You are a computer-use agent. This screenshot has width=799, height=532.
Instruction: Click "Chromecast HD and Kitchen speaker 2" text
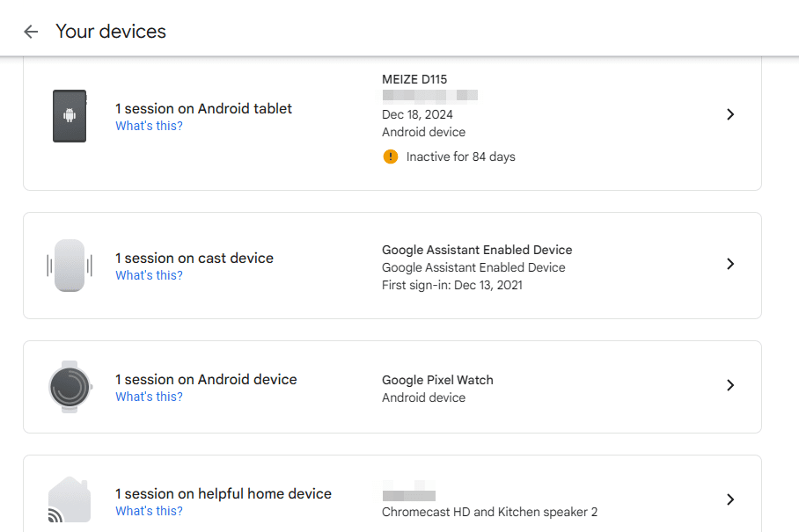[x=489, y=512]
